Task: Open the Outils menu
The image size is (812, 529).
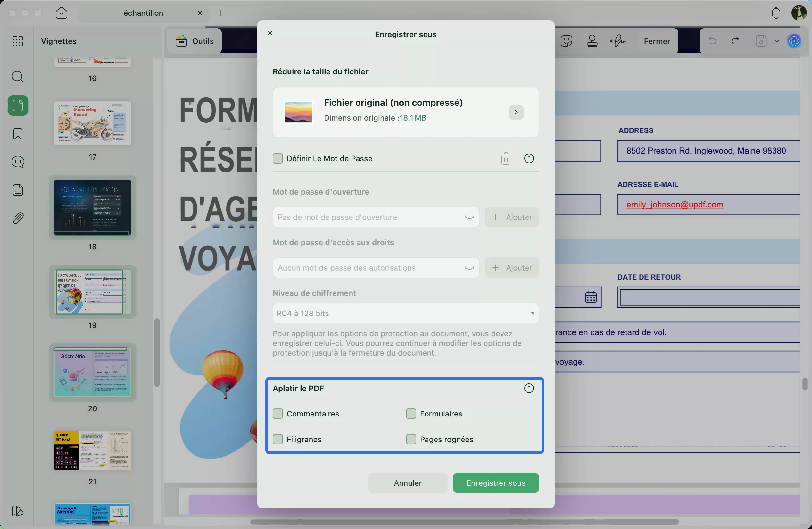Action: [x=195, y=41]
